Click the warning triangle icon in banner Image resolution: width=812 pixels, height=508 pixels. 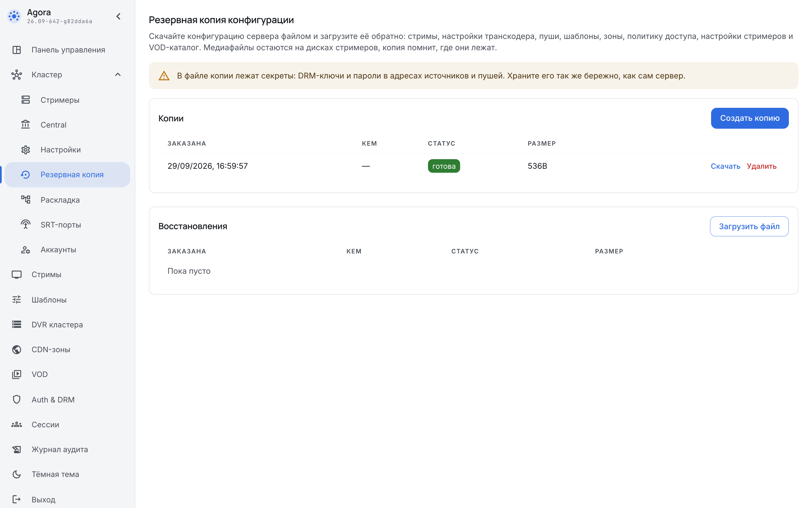point(164,76)
